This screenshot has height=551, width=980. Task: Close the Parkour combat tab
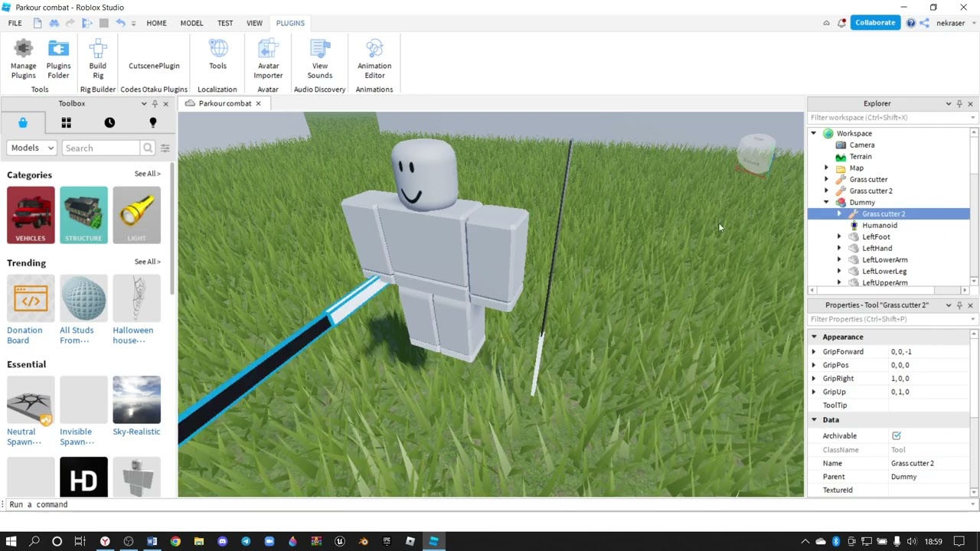[258, 103]
